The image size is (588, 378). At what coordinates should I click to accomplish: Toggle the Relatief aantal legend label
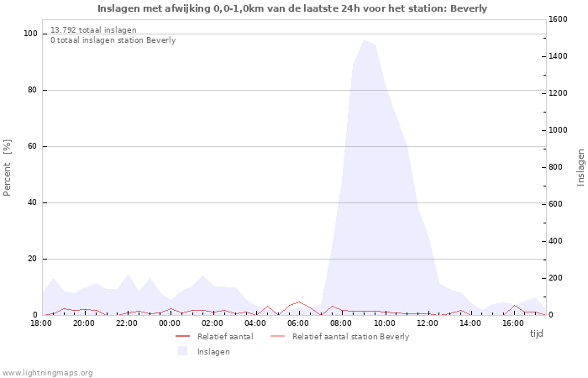pos(224,336)
